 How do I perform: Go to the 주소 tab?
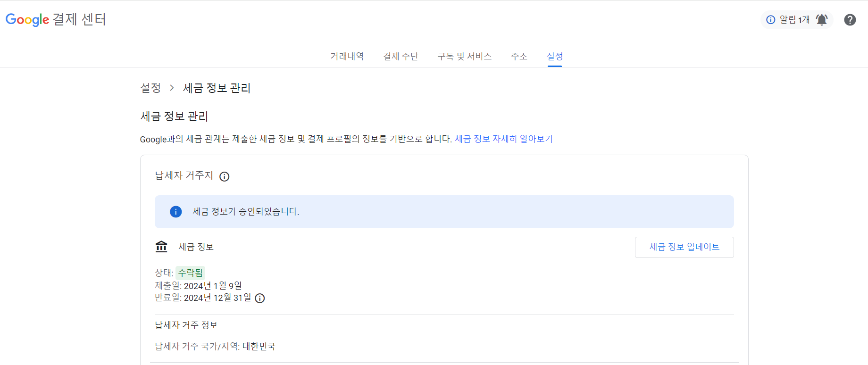pyautogui.click(x=519, y=56)
